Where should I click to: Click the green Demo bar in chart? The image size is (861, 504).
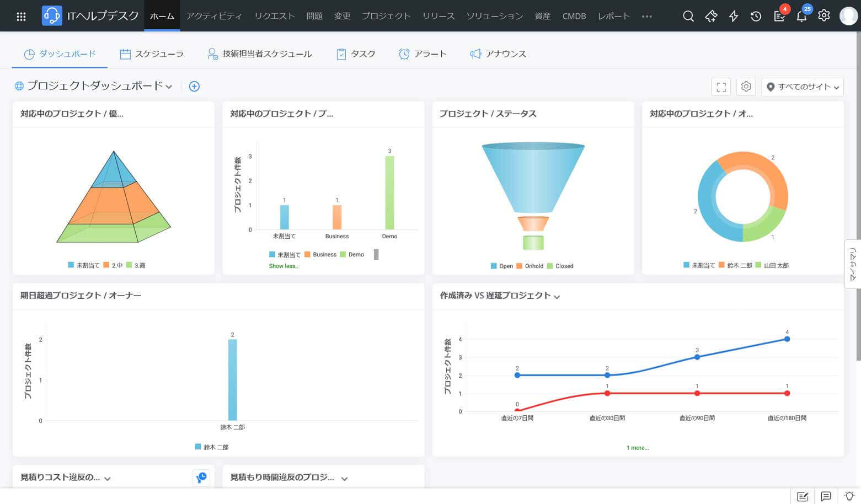(x=389, y=192)
